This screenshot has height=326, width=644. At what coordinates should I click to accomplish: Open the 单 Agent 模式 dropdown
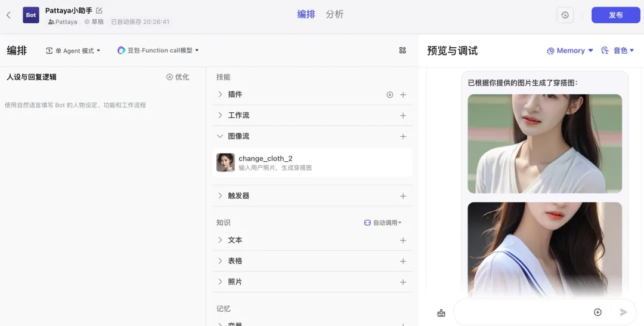click(73, 51)
